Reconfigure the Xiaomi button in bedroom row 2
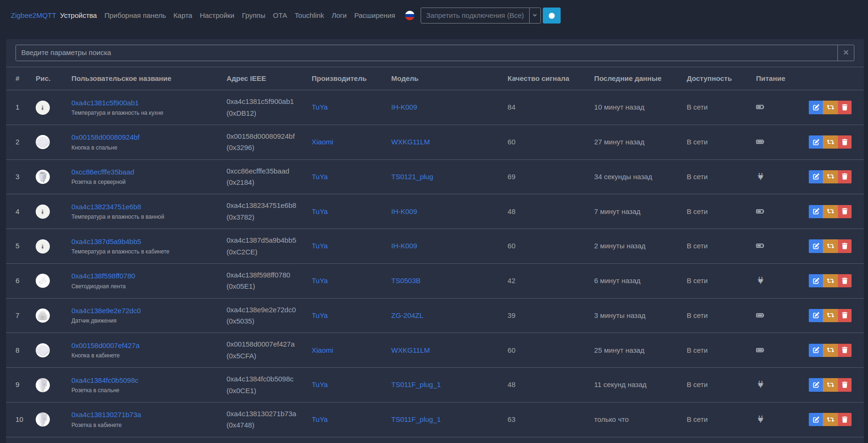The width and height of the screenshot is (868, 443). [x=830, y=142]
